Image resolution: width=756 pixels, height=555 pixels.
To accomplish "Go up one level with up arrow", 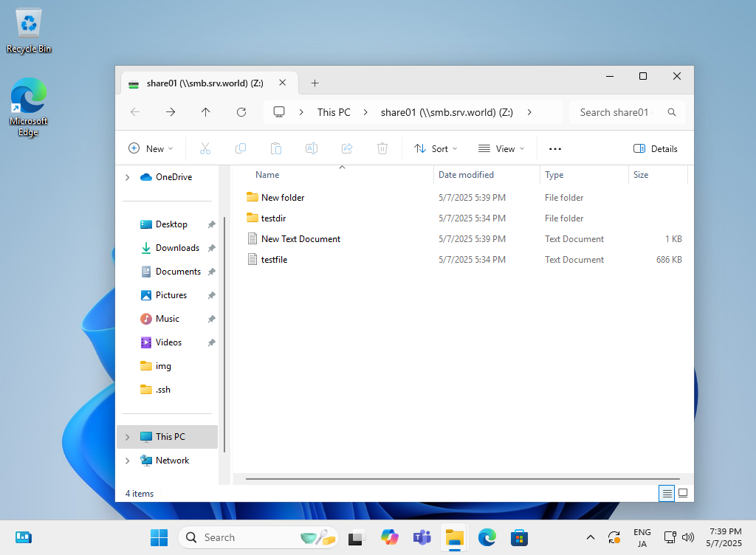I will [x=206, y=112].
